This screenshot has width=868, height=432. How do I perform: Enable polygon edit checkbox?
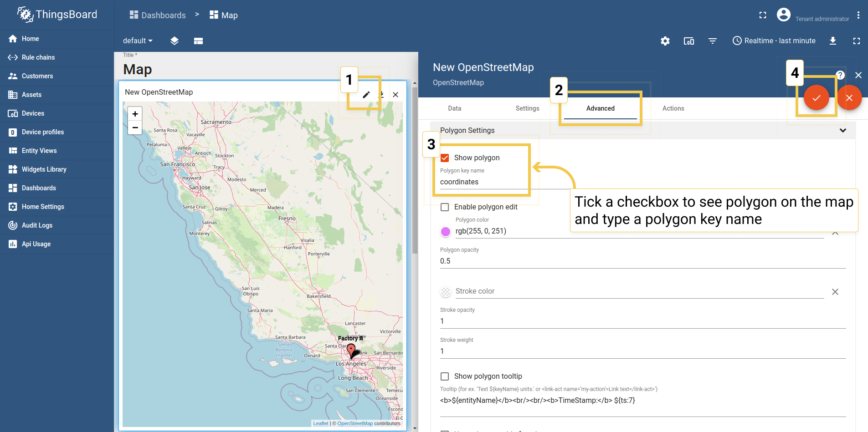coord(445,207)
